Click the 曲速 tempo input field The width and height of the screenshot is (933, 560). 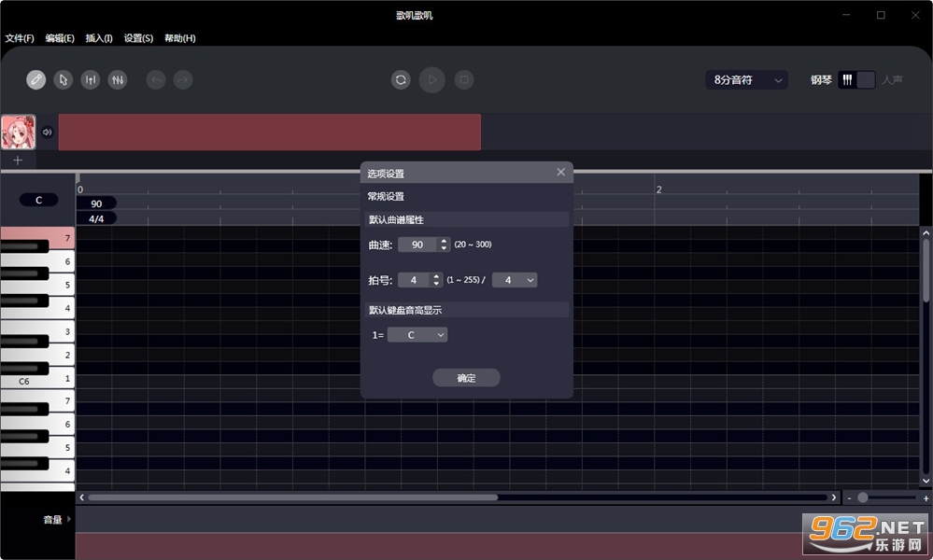(x=417, y=245)
